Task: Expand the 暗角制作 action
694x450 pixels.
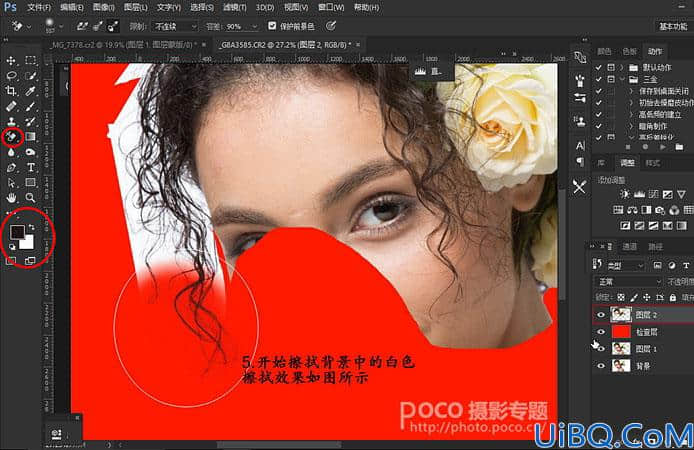Action: (x=631, y=126)
